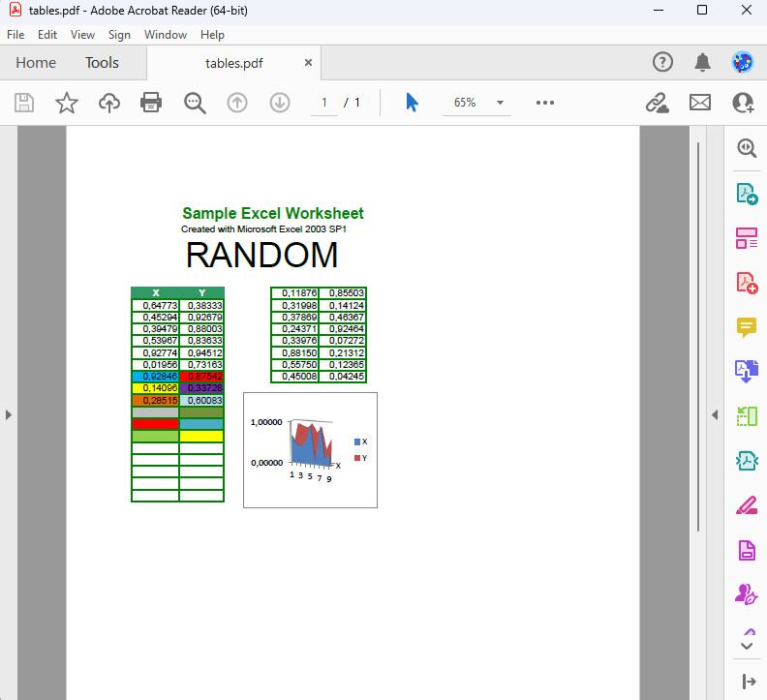This screenshot has height=700, width=767.
Task: Open the Comment tool in sidebar
Action: pos(747,327)
